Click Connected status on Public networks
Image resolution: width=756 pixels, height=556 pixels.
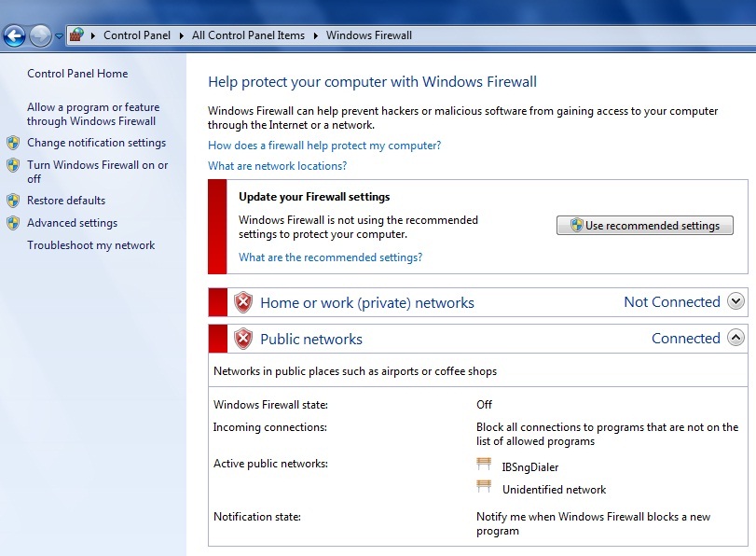(686, 339)
